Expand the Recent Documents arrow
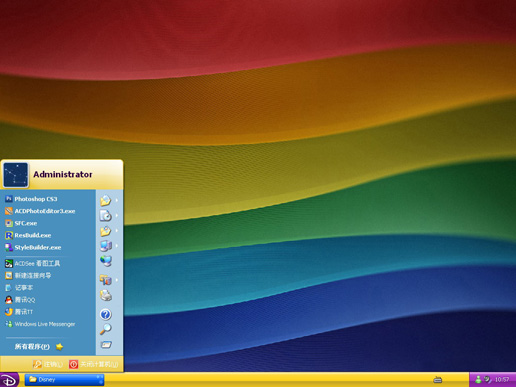 (117, 216)
